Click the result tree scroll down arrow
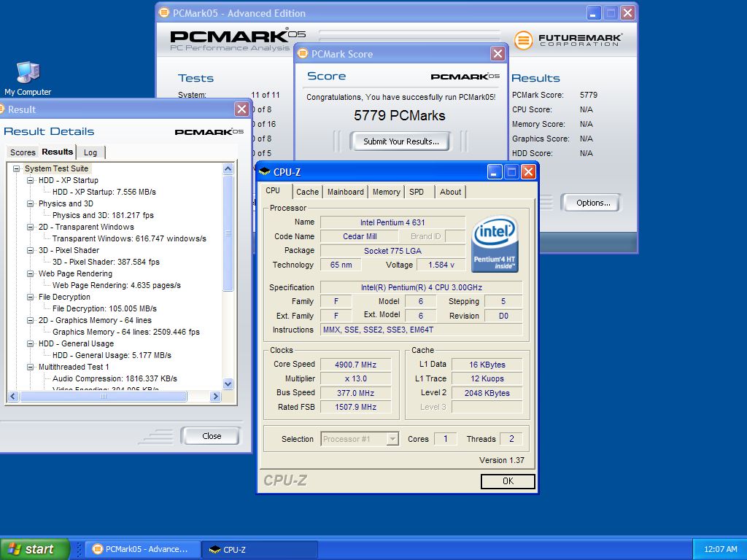 228,384
